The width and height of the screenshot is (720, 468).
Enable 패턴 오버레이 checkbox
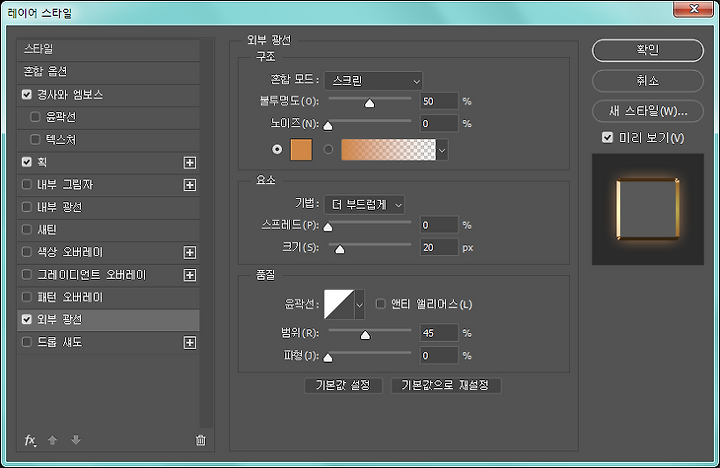[27, 297]
